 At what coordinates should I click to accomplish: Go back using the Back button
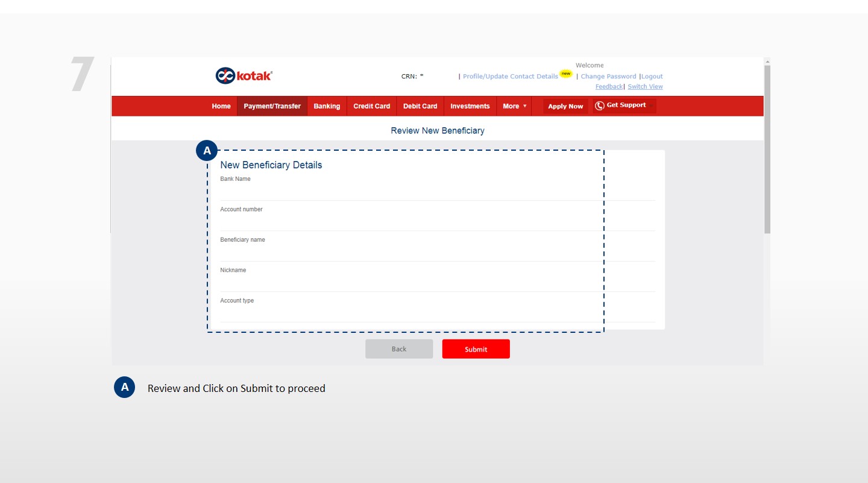click(399, 349)
